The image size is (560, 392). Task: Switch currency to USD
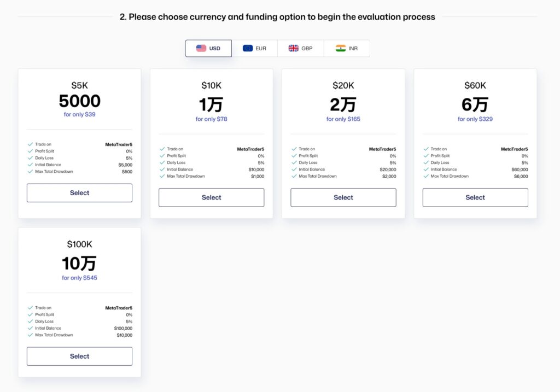[x=208, y=48]
